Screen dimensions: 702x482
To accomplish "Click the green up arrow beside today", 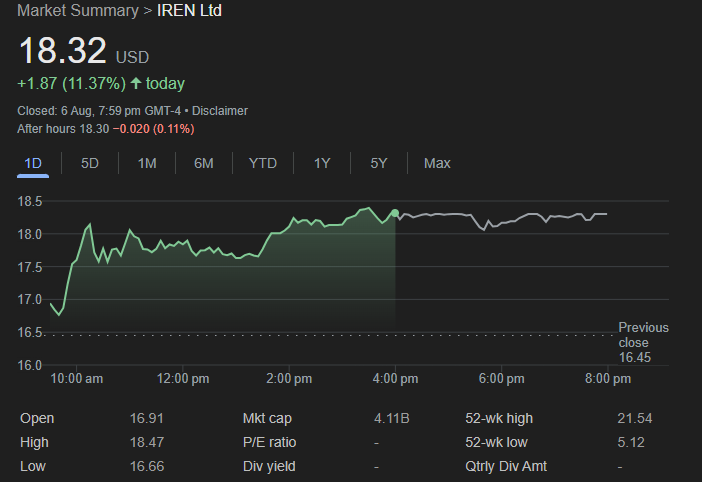I will [135, 84].
